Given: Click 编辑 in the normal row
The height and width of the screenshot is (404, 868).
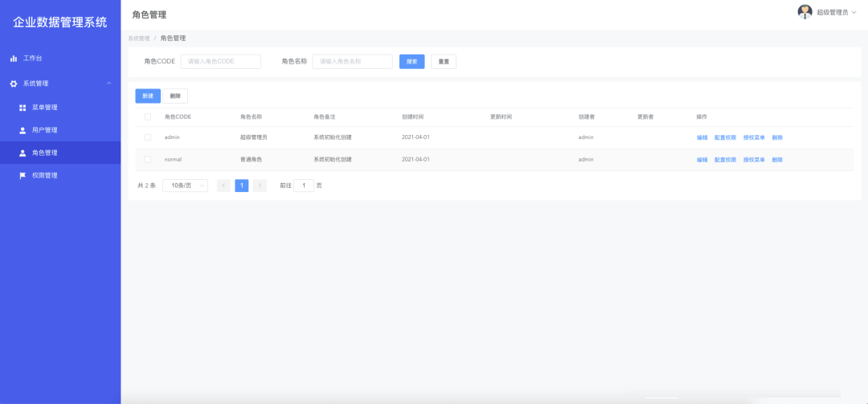Looking at the screenshot, I should coord(702,159).
